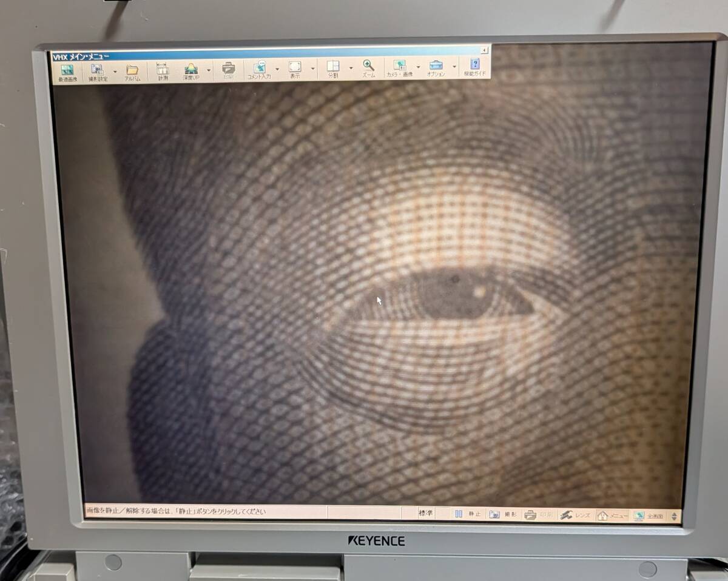Click the bright spot on the eye image
Image resolution: width=728 pixels, height=581 pixels.
click(x=479, y=292)
